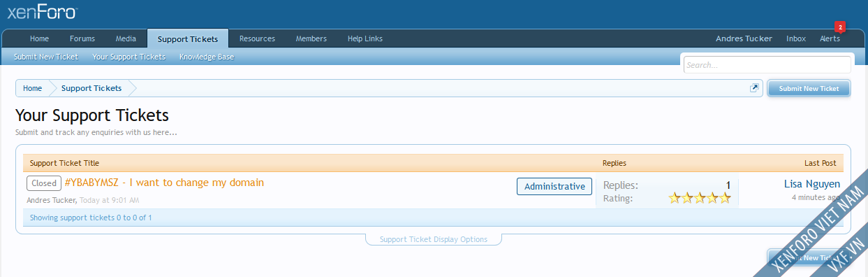Open the Members tab

pos(311,38)
